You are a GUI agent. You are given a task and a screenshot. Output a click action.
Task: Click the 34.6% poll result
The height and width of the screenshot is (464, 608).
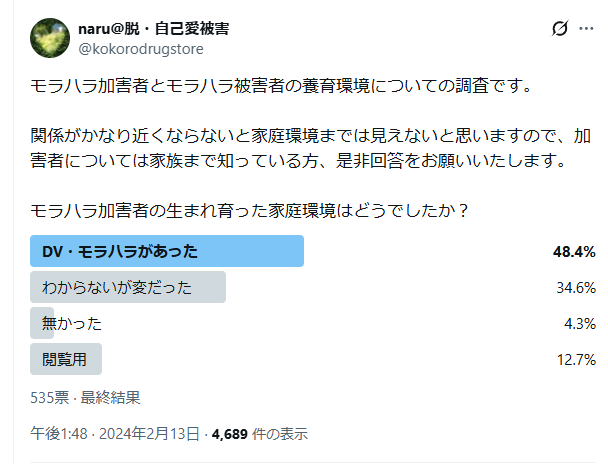[576, 287]
